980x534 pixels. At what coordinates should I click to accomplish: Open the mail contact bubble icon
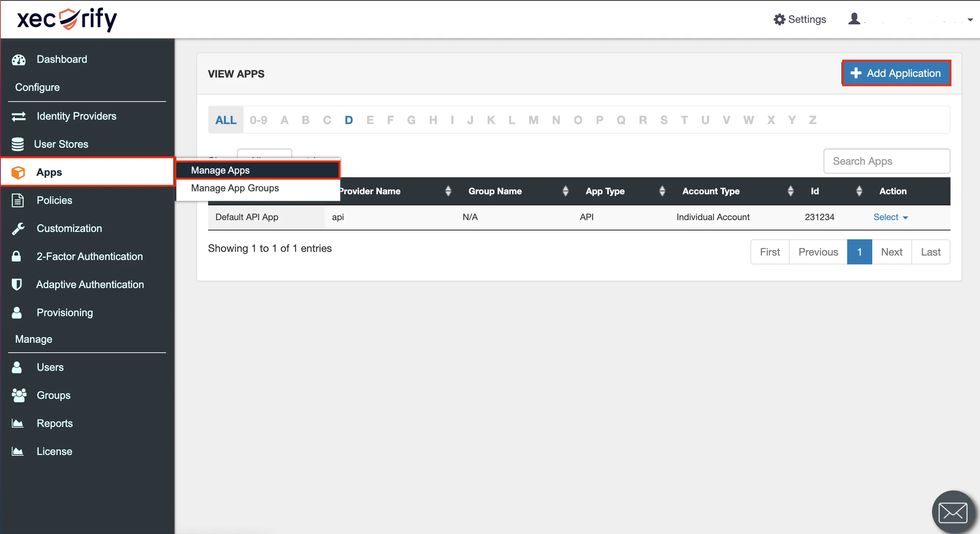[953, 512]
